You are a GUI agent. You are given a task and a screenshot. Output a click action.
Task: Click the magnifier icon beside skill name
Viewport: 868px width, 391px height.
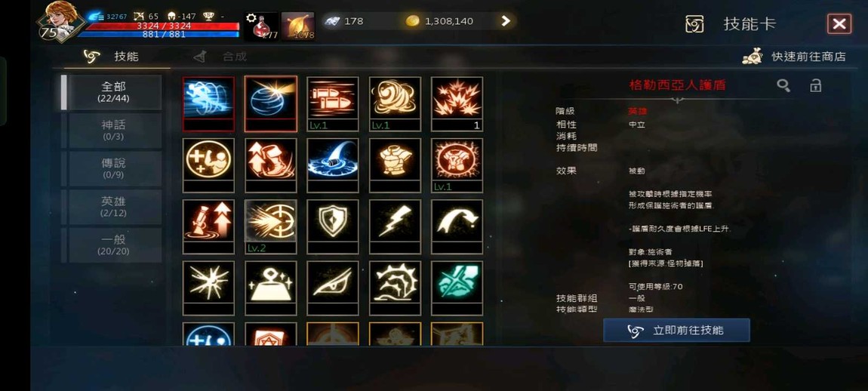tap(783, 85)
